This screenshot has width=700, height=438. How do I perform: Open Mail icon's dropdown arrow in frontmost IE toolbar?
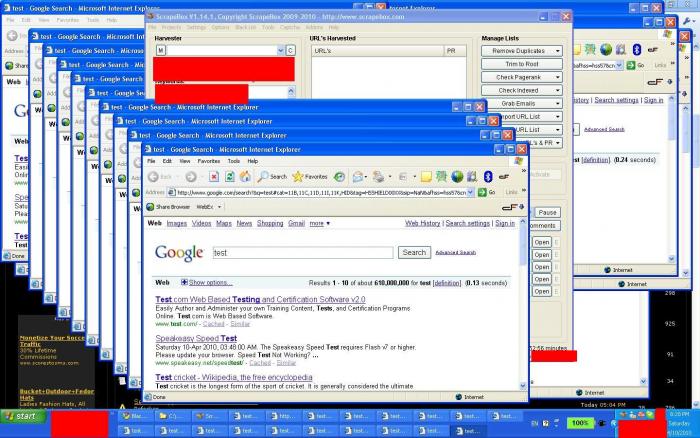tap(366, 177)
